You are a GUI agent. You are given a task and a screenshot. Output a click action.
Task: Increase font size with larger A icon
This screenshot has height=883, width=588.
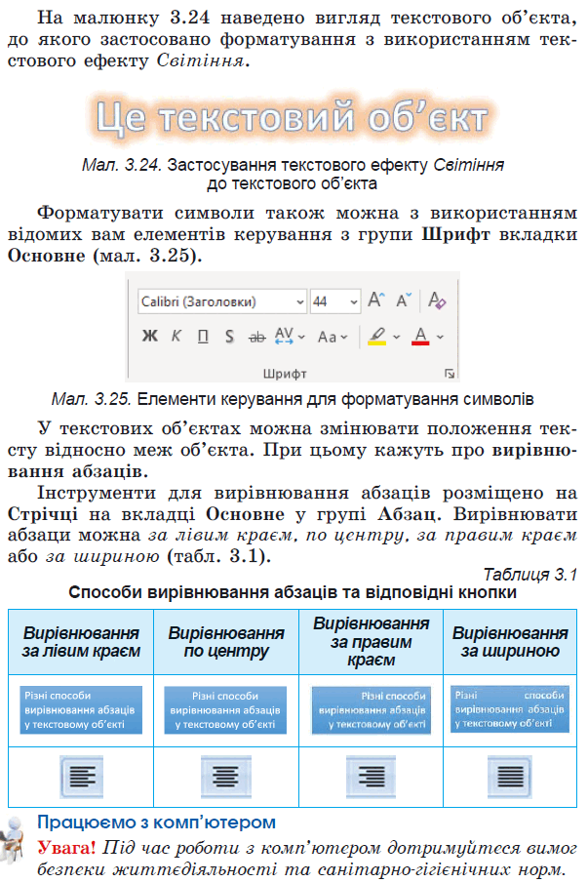375,300
